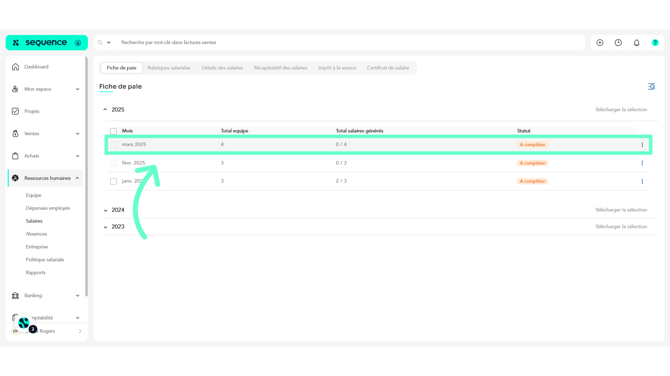The height and width of the screenshot is (376, 670).
Task: Click the Mon espace user icon
Action: click(x=15, y=89)
